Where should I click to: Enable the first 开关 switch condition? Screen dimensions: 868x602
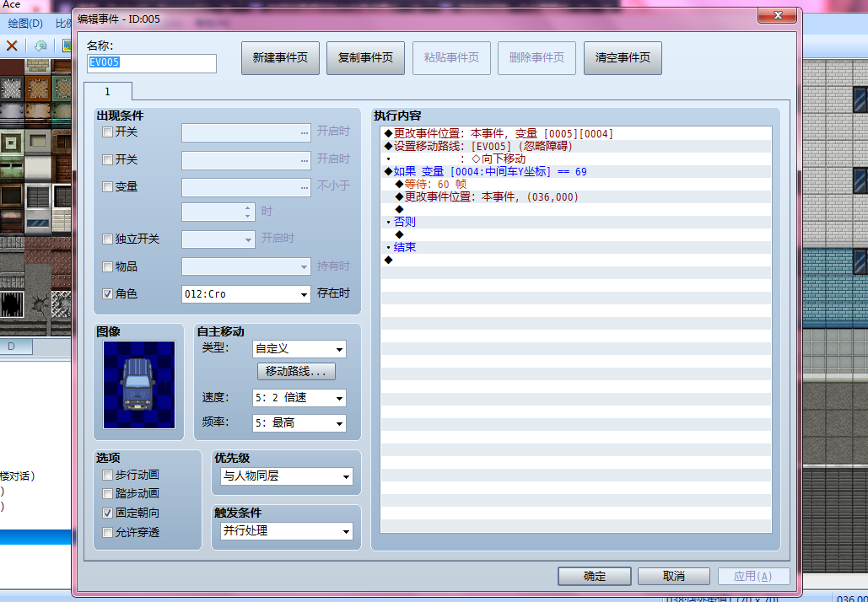click(107, 132)
